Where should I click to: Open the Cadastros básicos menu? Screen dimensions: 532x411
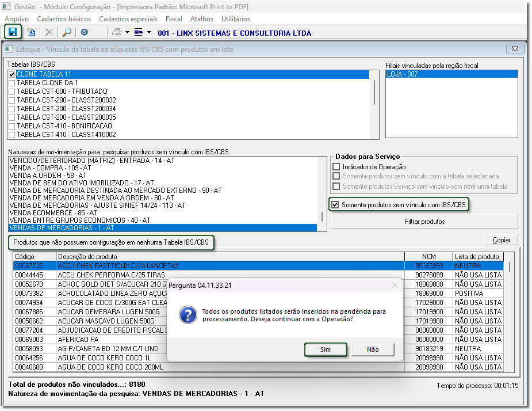point(64,19)
